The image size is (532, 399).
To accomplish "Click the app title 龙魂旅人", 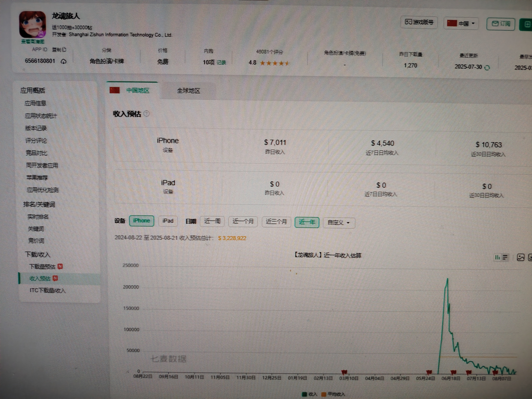I will coord(66,16).
